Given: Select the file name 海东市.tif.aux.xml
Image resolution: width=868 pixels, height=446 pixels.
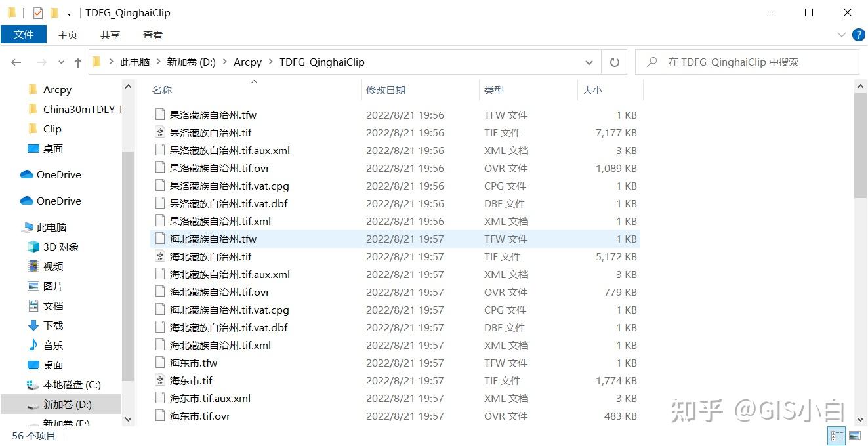Looking at the screenshot, I should click(210, 398).
